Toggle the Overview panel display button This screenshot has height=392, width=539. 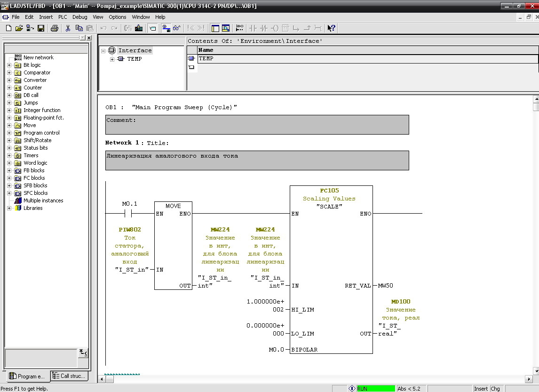pyautogui.click(x=215, y=28)
